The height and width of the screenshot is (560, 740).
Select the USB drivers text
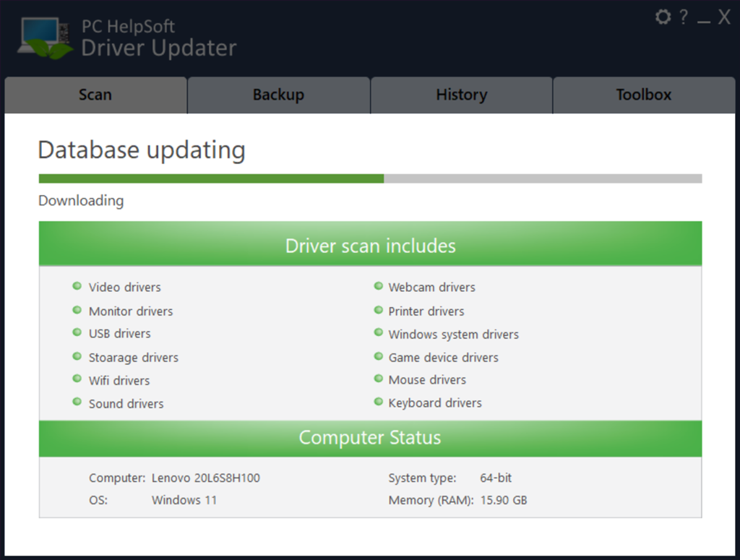tap(120, 334)
